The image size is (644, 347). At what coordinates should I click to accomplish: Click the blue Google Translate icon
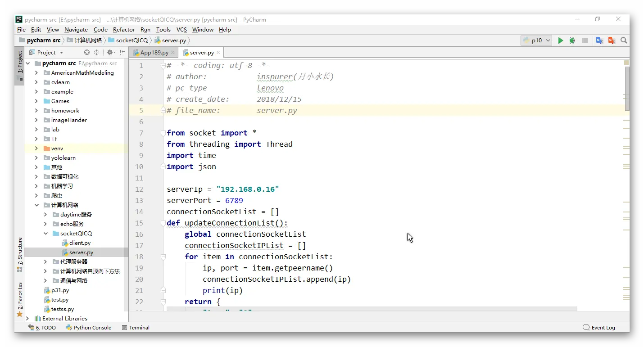[599, 41]
